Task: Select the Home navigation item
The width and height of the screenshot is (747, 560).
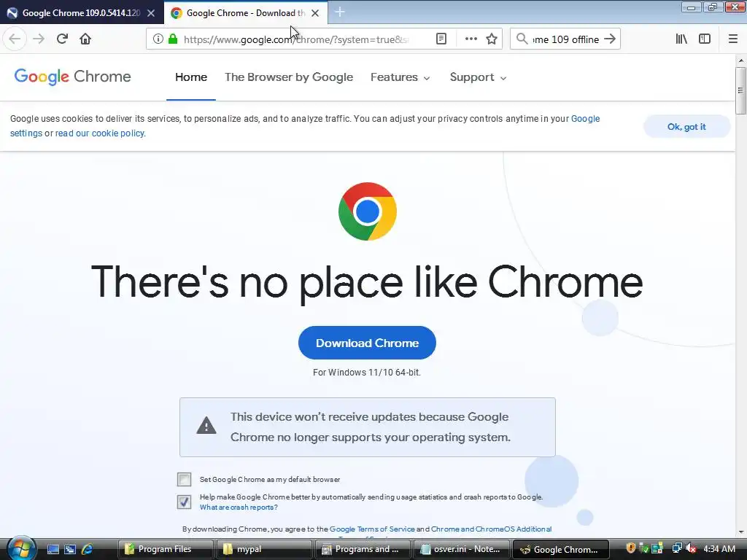Action: pos(191,77)
